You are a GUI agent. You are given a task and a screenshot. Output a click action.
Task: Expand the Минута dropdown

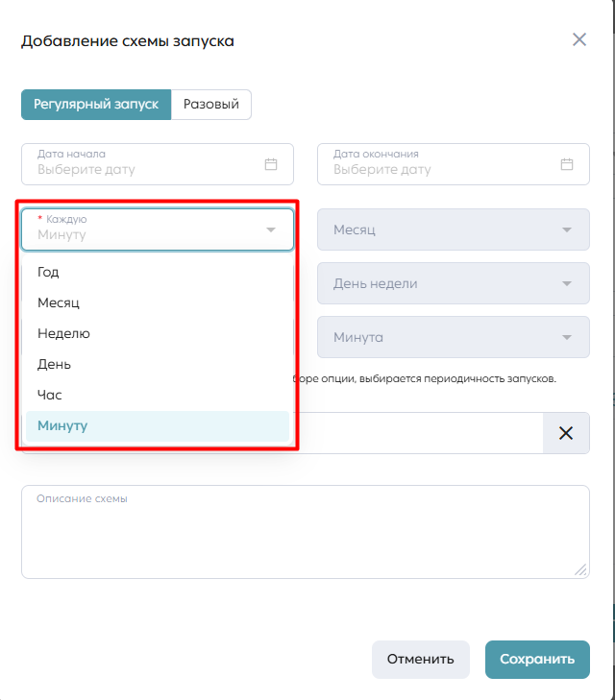454,337
